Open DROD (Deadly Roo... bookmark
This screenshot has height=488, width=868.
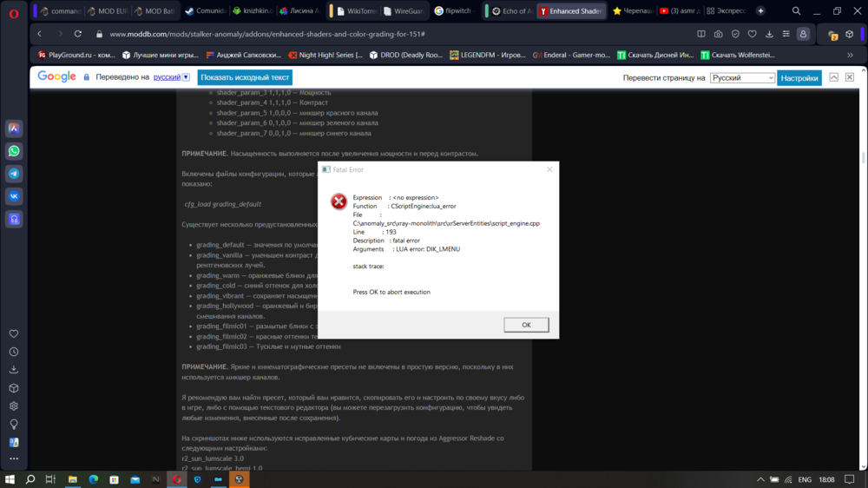pos(406,55)
